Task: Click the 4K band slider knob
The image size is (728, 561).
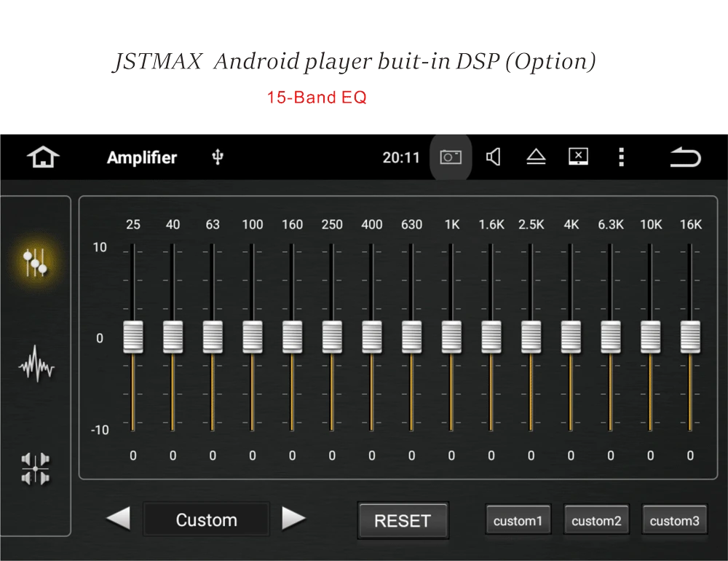Action: [571, 337]
